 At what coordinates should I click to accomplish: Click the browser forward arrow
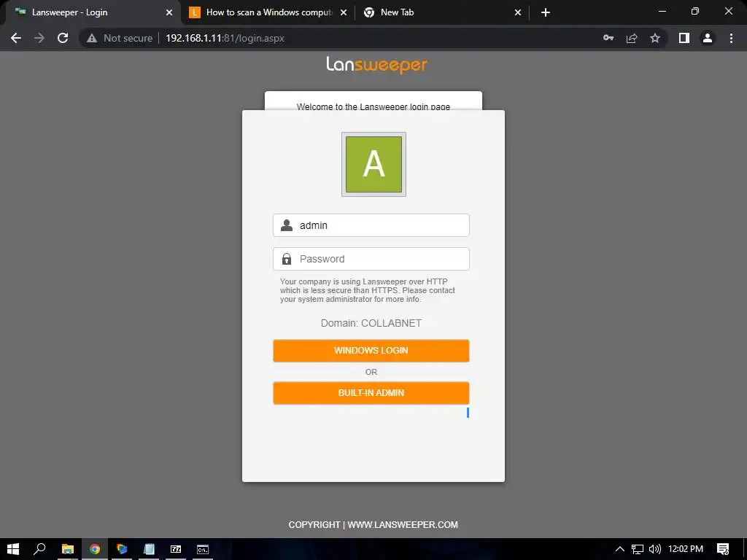tap(39, 38)
